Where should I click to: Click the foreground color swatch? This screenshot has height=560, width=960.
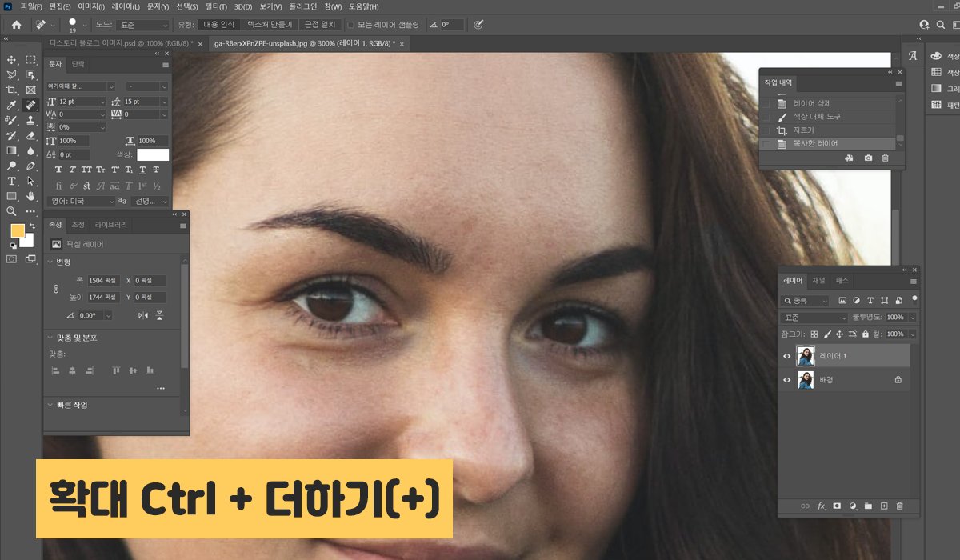tap(18, 231)
